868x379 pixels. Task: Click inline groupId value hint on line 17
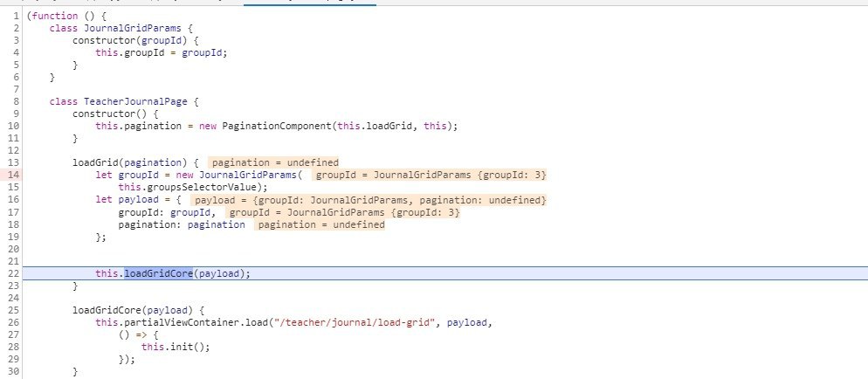point(344,212)
